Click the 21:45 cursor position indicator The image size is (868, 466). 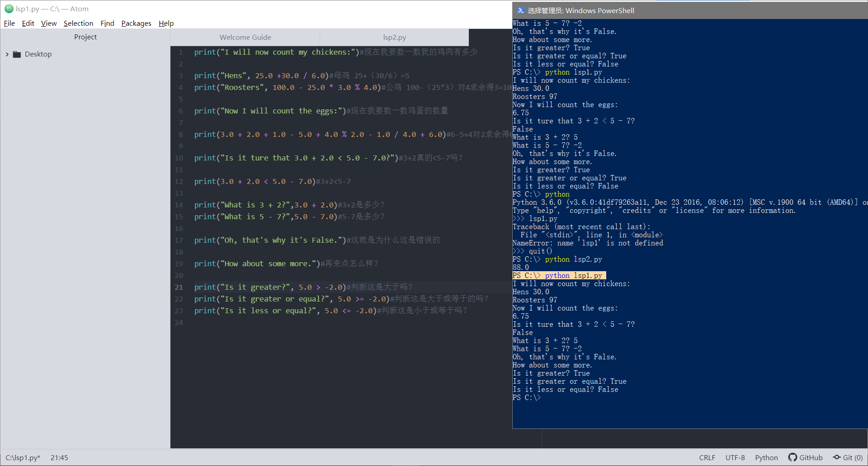coord(59,457)
